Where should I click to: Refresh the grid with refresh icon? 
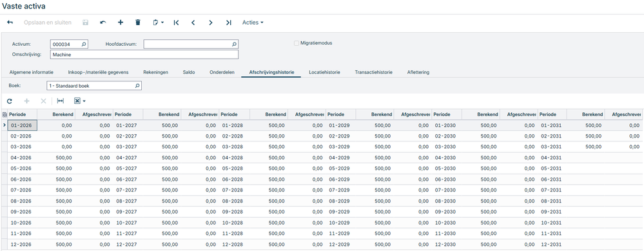(x=10, y=101)
